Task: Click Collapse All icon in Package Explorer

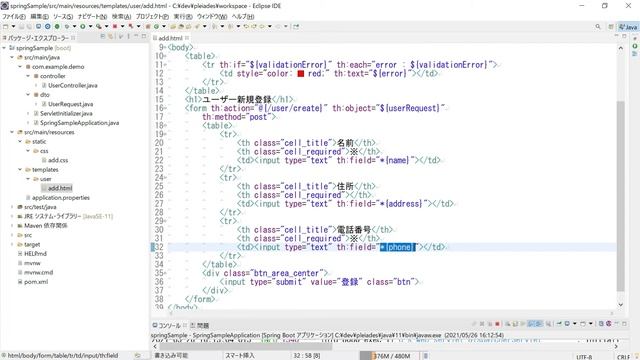Action: tap(103, 36)
